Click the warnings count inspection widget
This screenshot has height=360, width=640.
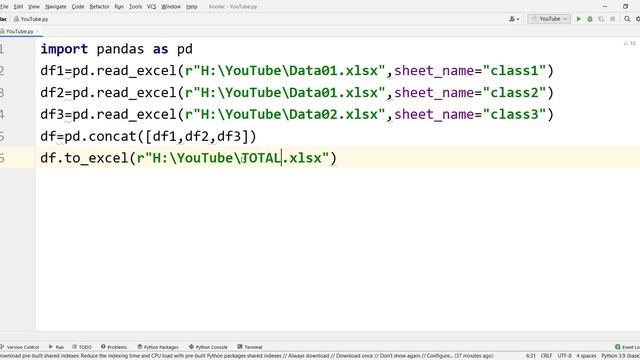(630, 43)
